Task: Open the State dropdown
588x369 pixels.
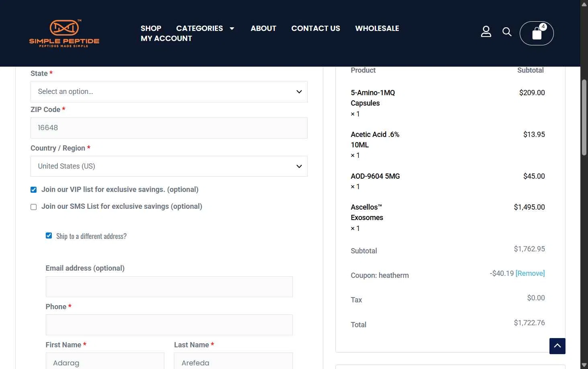Action: 169,92
